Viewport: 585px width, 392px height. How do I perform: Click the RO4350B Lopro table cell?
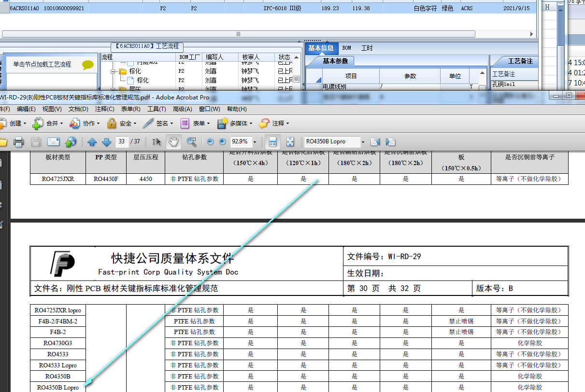(x=58, y=387)
